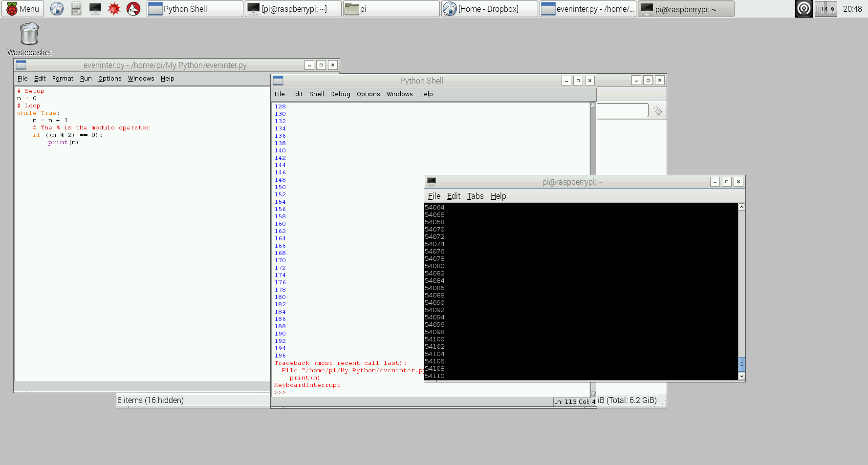This screenshot has width=868, height=465.
Task: Click KeyboardInterrupt text in Python Shell
Action: coord(307,385)
